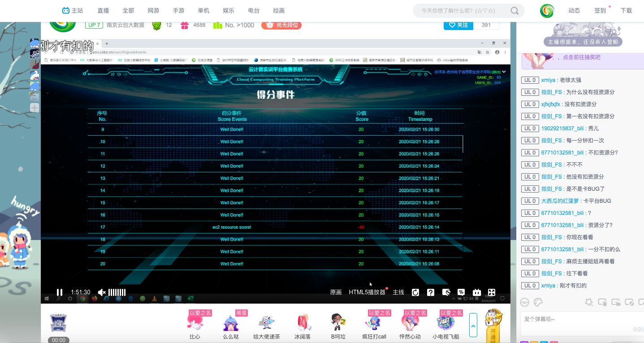
Task: Enter fullscreen mode in the player
Action: pyautogui.click(x=492, y=292)
